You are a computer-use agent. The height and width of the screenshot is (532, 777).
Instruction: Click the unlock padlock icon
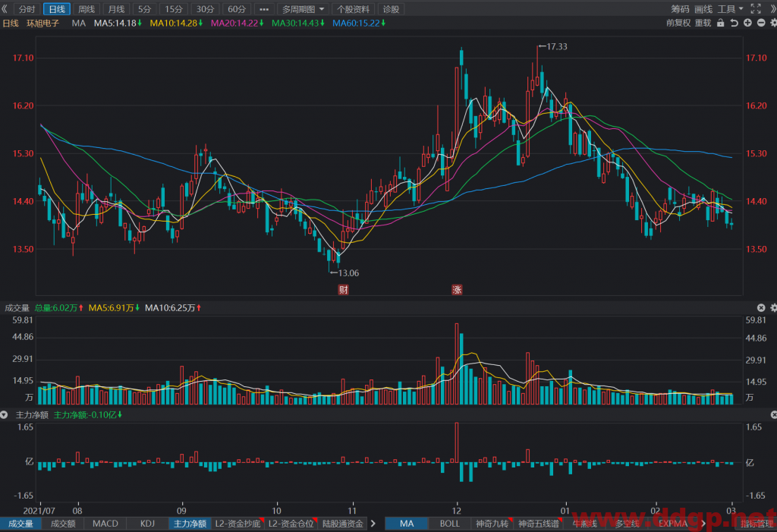721,23
